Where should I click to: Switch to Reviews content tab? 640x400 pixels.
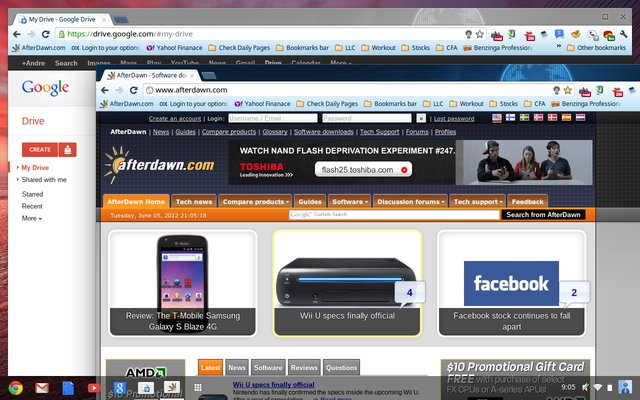click(x=304, y=367)
